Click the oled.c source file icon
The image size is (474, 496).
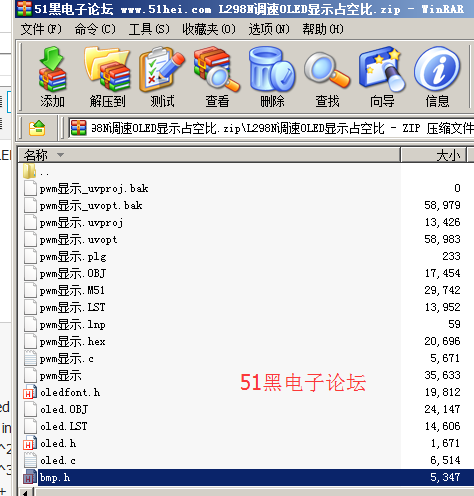(30, 460)
